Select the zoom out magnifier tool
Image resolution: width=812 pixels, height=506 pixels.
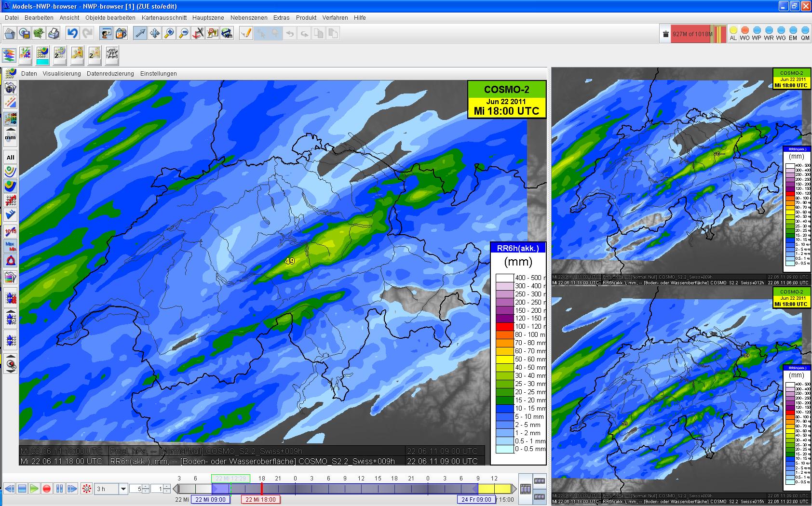[183, 33]
